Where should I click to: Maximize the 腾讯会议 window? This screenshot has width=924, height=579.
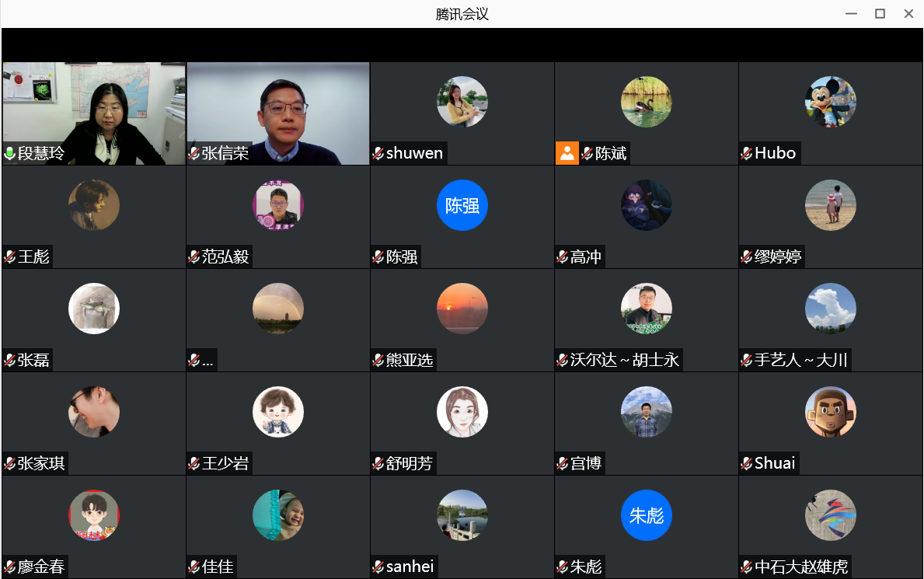(880, 14)
